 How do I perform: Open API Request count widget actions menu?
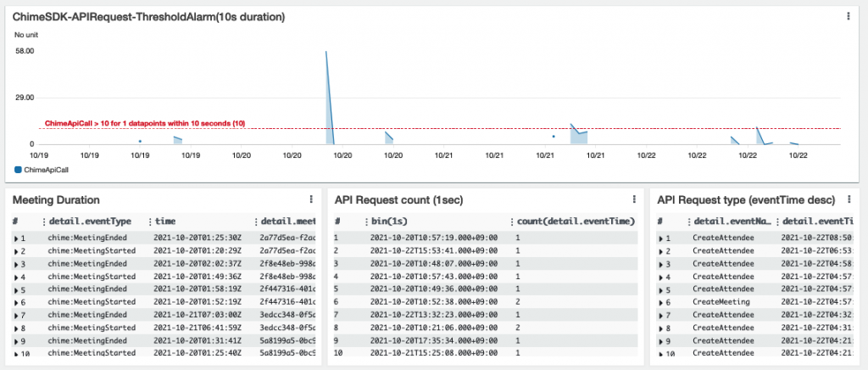coord(634,199)
